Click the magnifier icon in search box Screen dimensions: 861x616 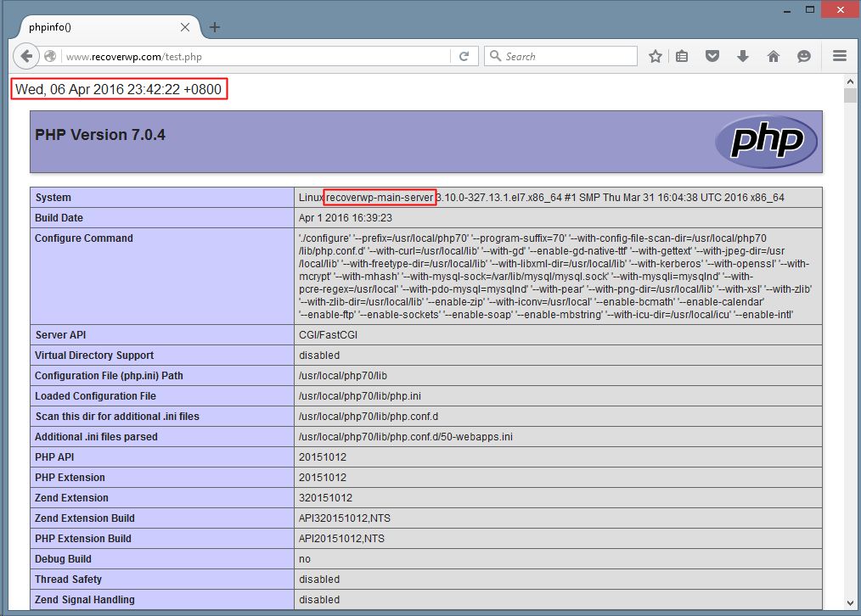(495, 56)
